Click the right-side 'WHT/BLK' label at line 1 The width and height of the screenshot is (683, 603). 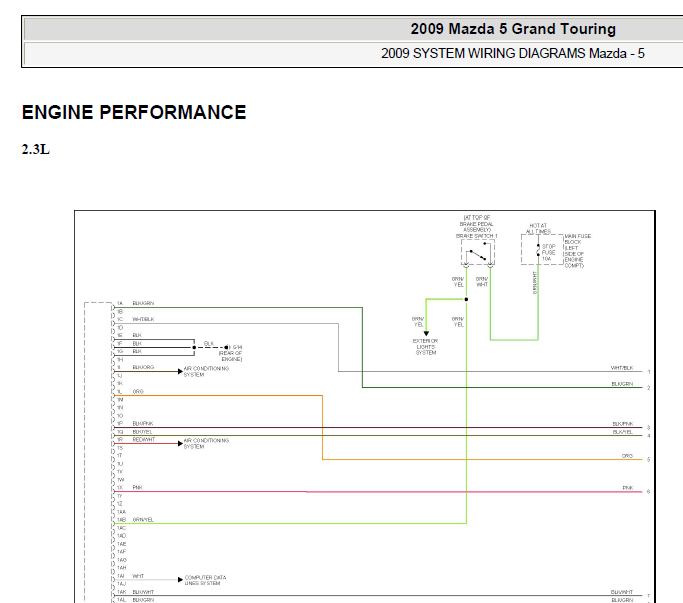622,368
